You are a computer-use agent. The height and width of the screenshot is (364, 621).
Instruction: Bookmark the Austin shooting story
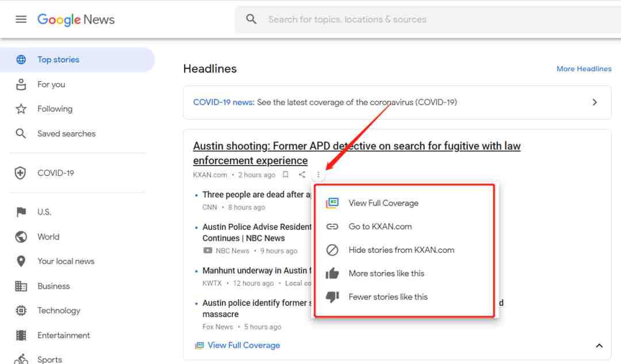click(286, 175)
